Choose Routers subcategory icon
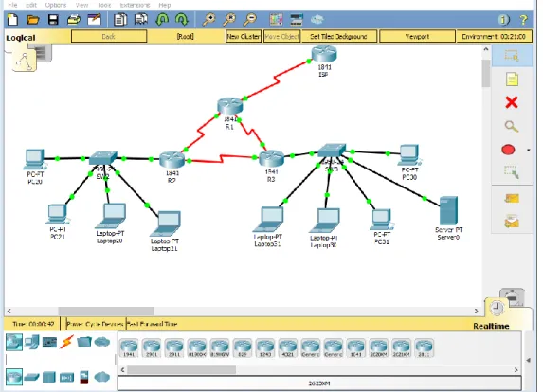 click(14, 377)
